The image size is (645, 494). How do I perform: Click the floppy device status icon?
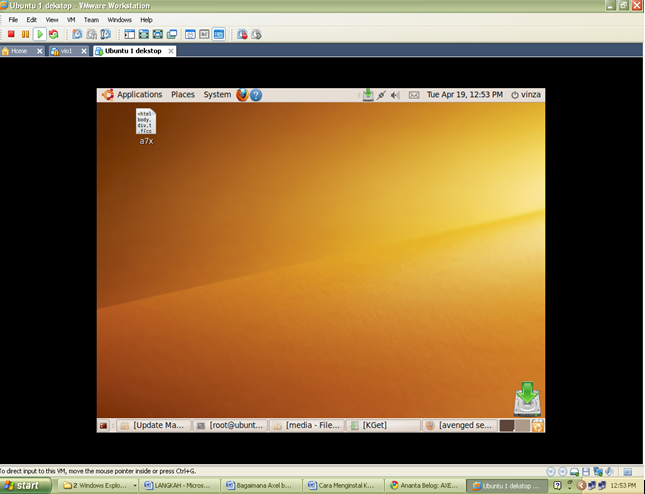point(586,472)
